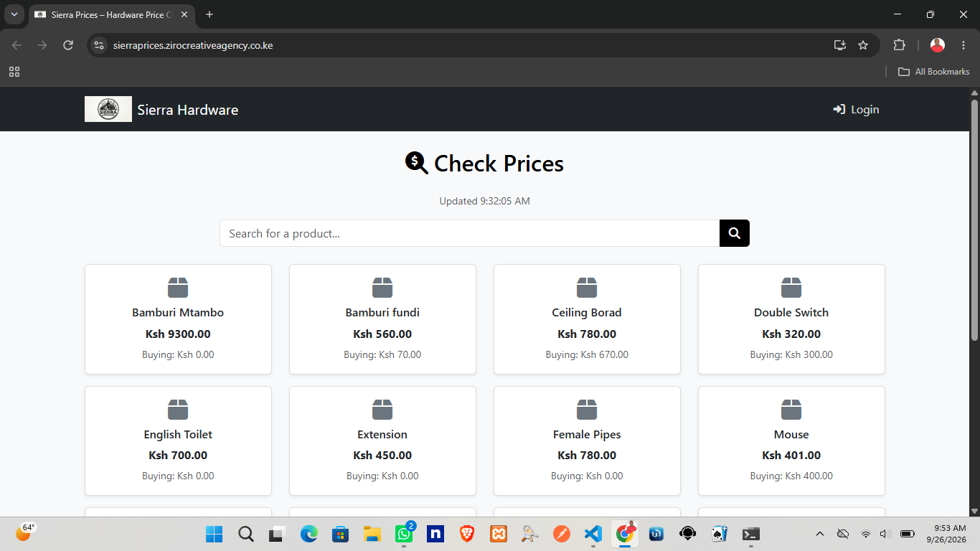Screen dimensions: 980x551
Task: Click the box icon above English Toilet
Action: (178, 410)
